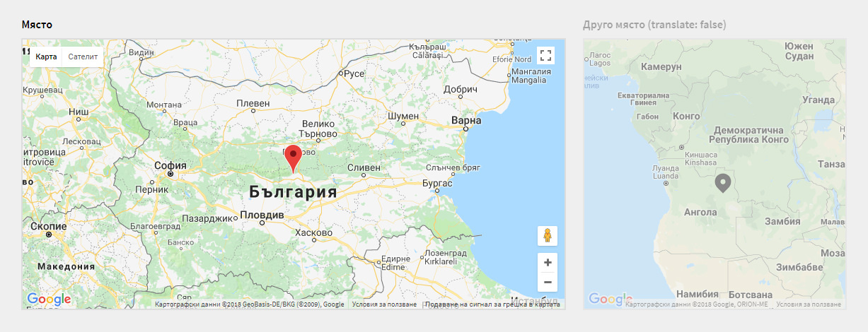Click the grey marker pin near Angola
Image resolution: width=868 pixels, height=332 pixels.
tap(722, 183)
